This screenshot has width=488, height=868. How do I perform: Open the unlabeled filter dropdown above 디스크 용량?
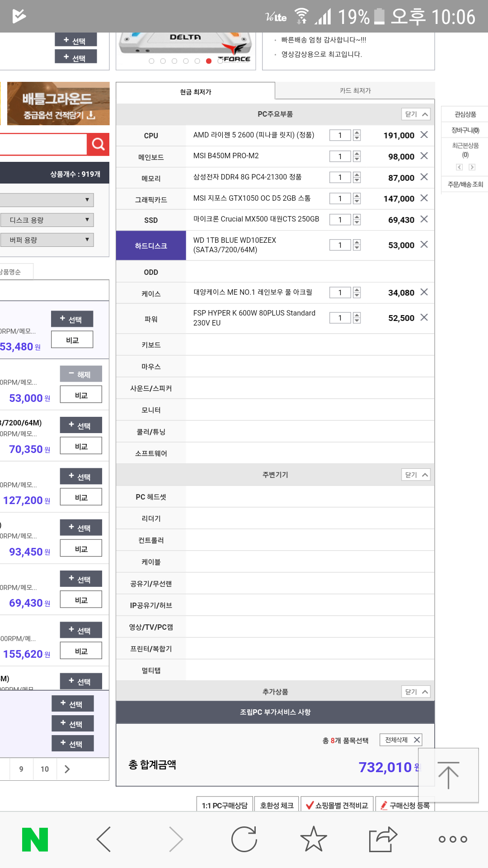click(x=47, y=200)
